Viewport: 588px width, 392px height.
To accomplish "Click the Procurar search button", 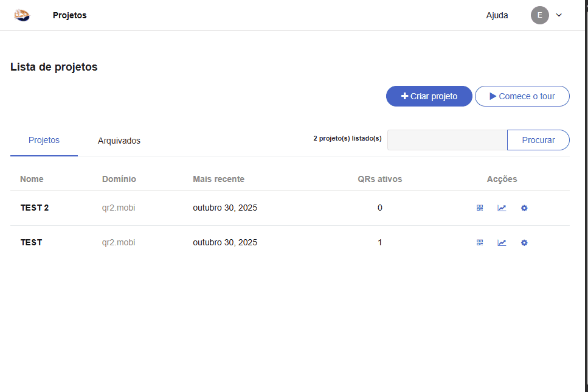I will click(x=538, y=140).
